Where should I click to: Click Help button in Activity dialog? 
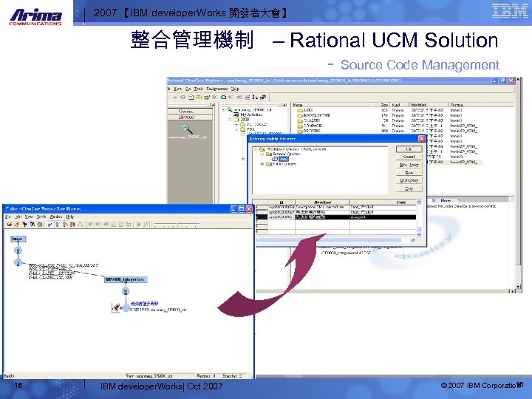pyautogui.click(x=409, y=188)
